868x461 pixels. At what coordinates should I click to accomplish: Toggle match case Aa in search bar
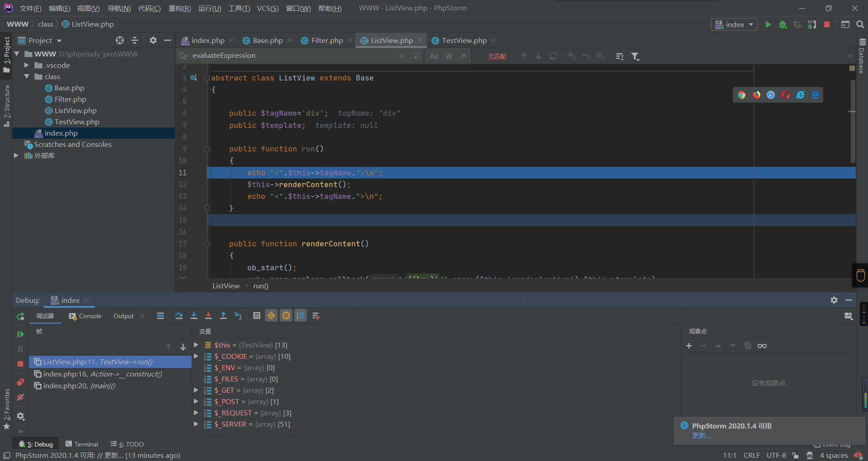[434, 56]
